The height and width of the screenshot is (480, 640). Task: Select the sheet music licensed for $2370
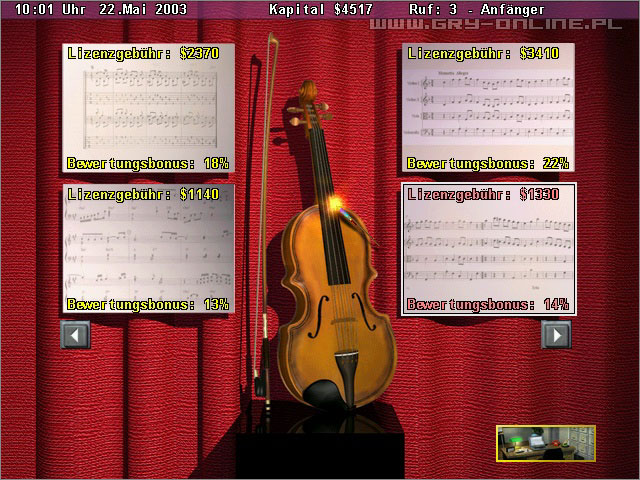click(x=149, y=108)
